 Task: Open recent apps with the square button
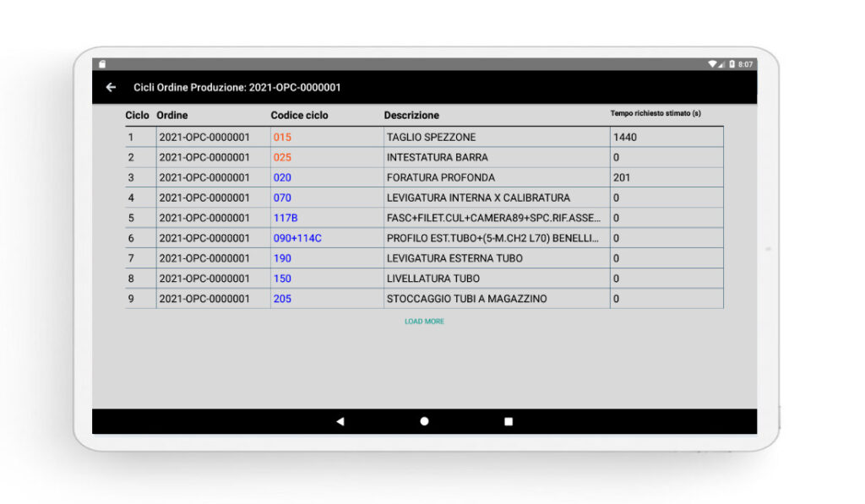[510, 420]
